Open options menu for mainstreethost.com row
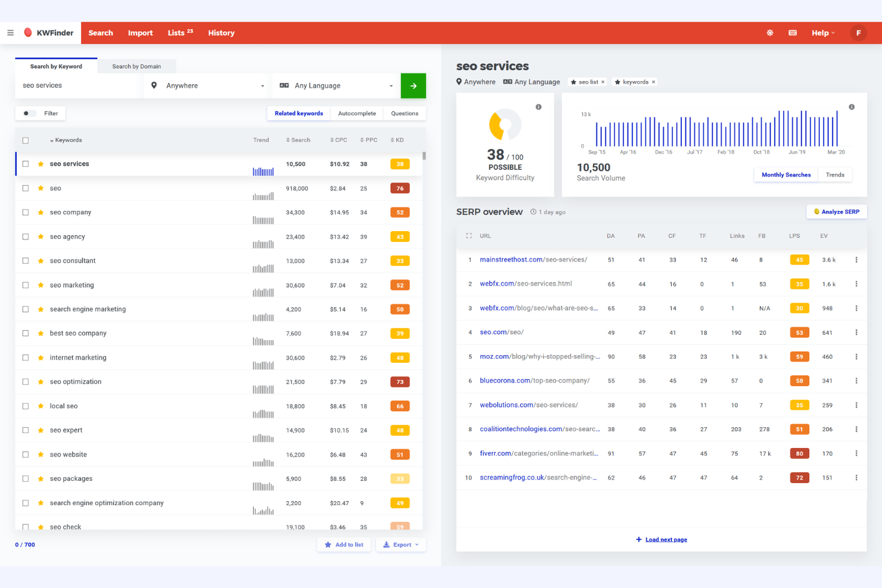882x588 pixels. 856,260
